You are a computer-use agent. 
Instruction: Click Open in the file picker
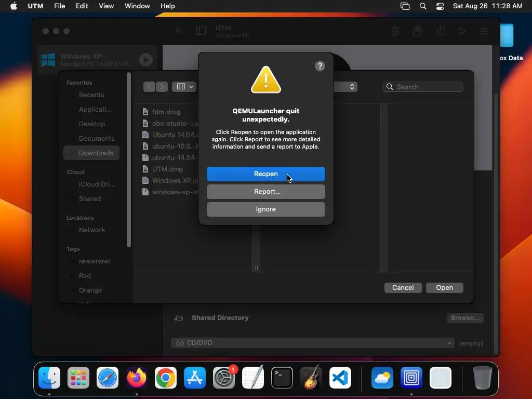pyautogui.click(x=445, y=287)
